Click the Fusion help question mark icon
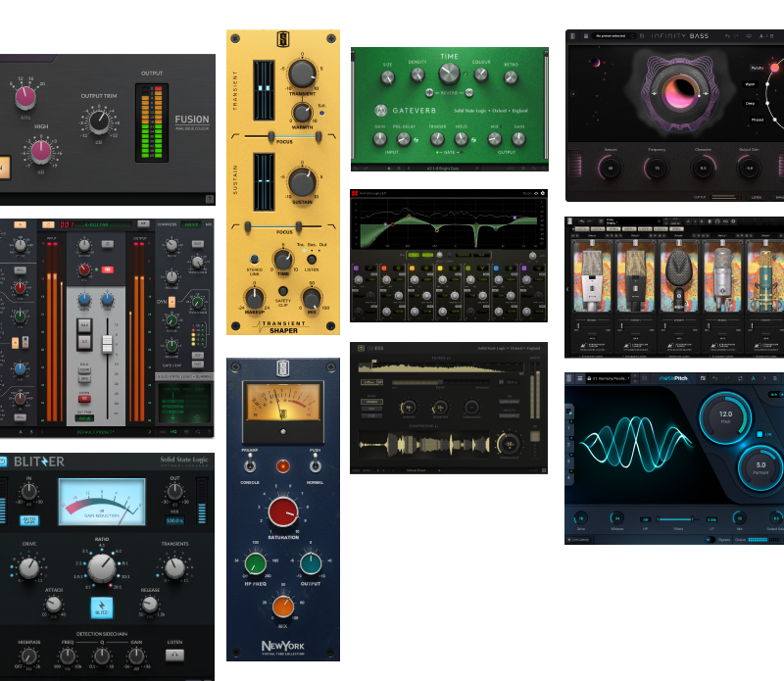This screenshot has width=784, height=681. coord(210,199)
